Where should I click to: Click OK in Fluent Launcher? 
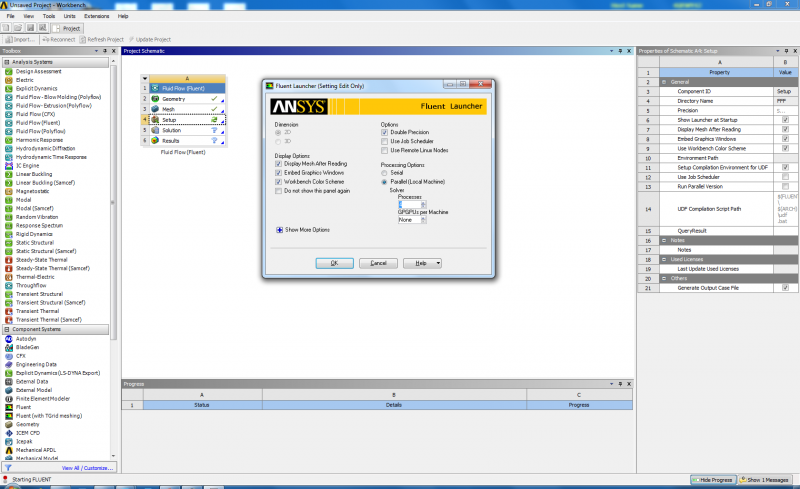[x=334, y=263]
